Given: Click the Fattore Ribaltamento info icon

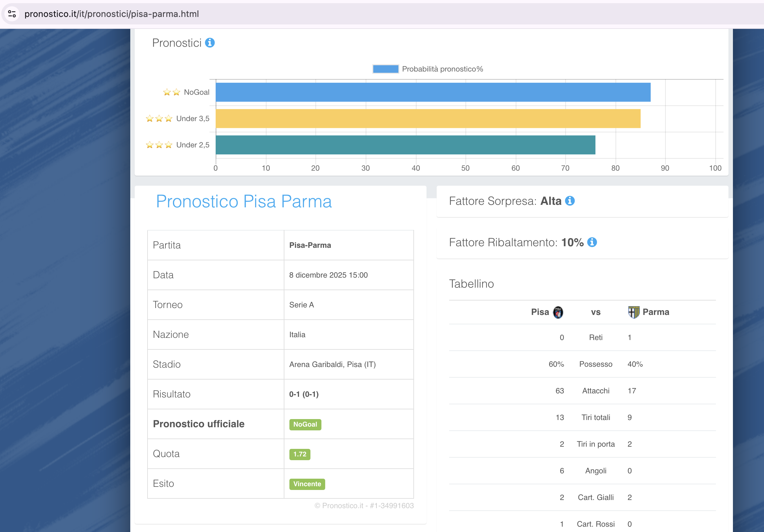Looking at the screenshot, I should click(x=592, y=242).
